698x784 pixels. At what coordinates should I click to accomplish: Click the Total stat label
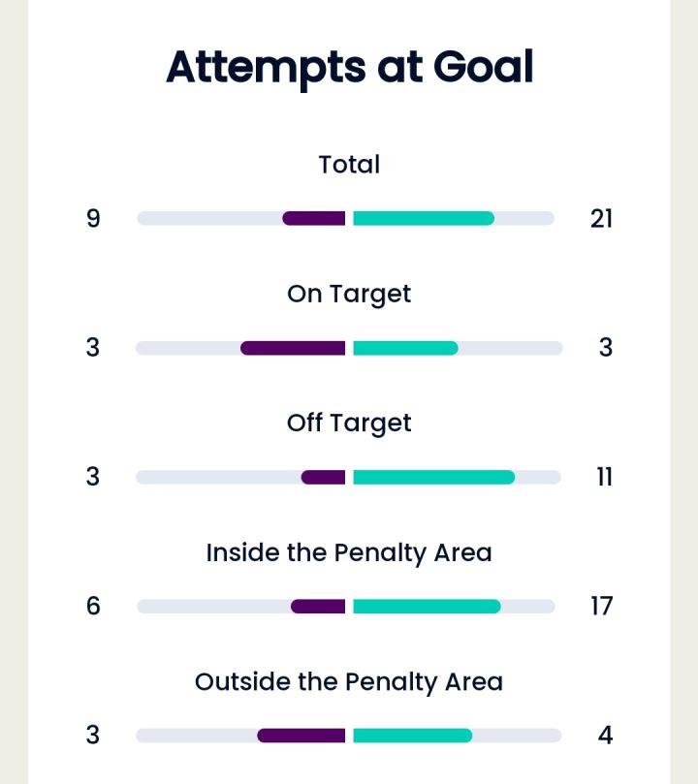click(x=350, y=165)
